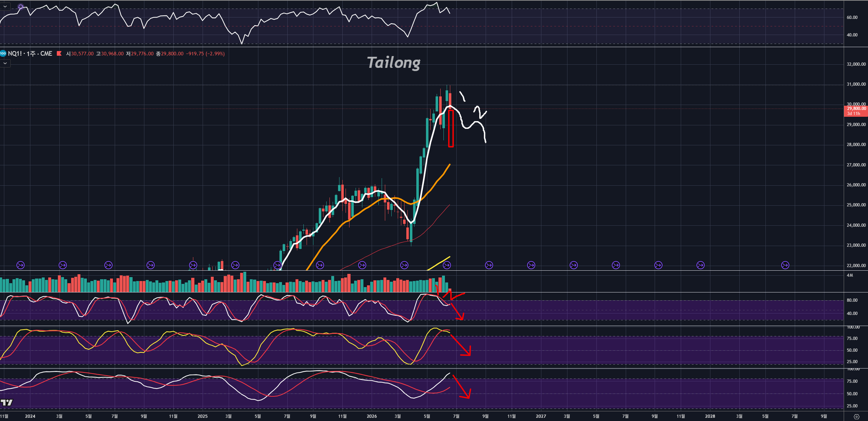Viewport: 868px width, 421px height.
Task: Click the 28,000.00 price axis label
Action: click(856, 145)
